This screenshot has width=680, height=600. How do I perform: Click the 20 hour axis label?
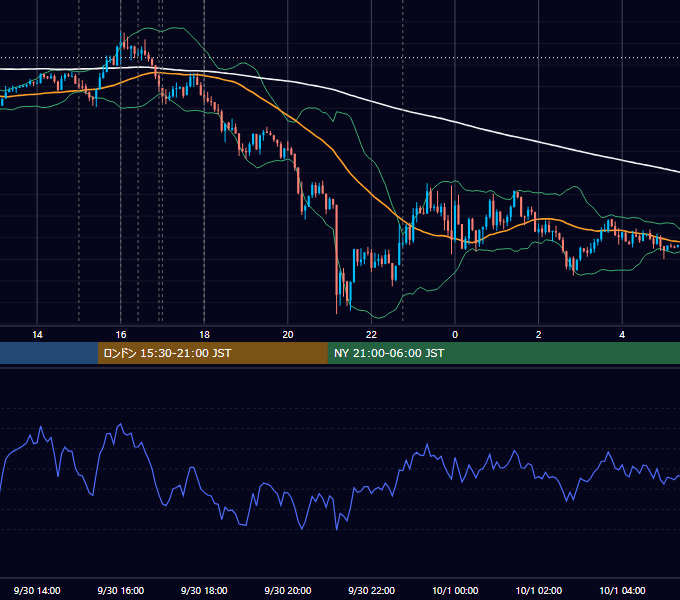(x=288, y=335)
